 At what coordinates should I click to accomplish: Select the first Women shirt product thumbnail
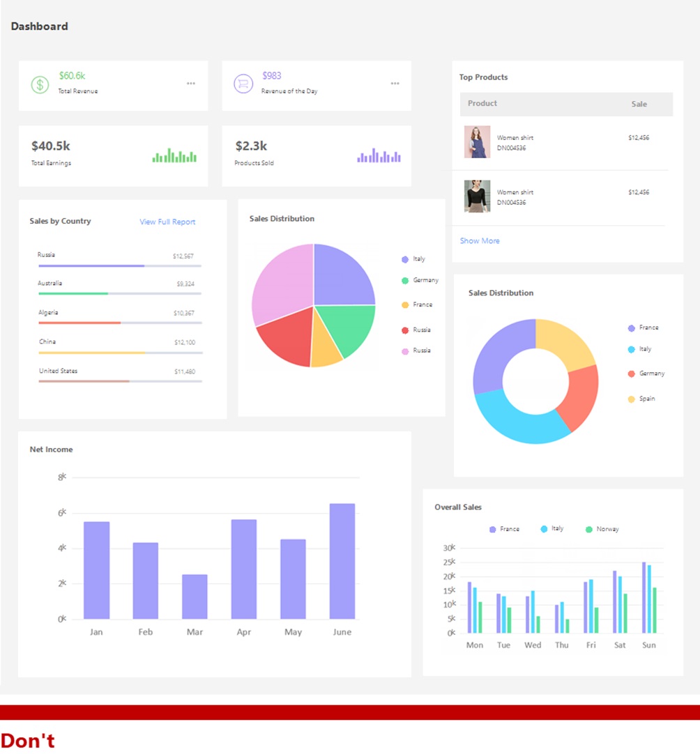(x=478, y=142)
